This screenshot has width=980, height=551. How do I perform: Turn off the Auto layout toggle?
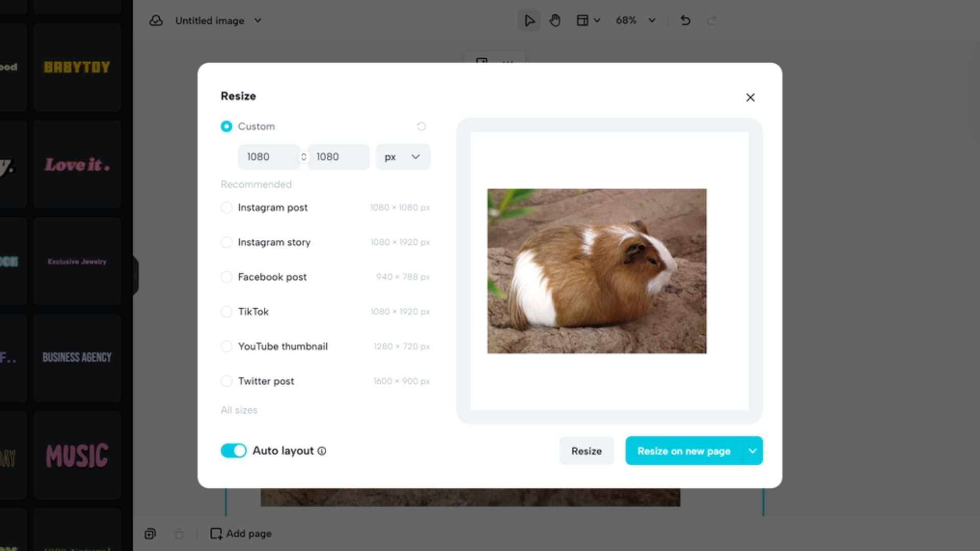point(233,450)
